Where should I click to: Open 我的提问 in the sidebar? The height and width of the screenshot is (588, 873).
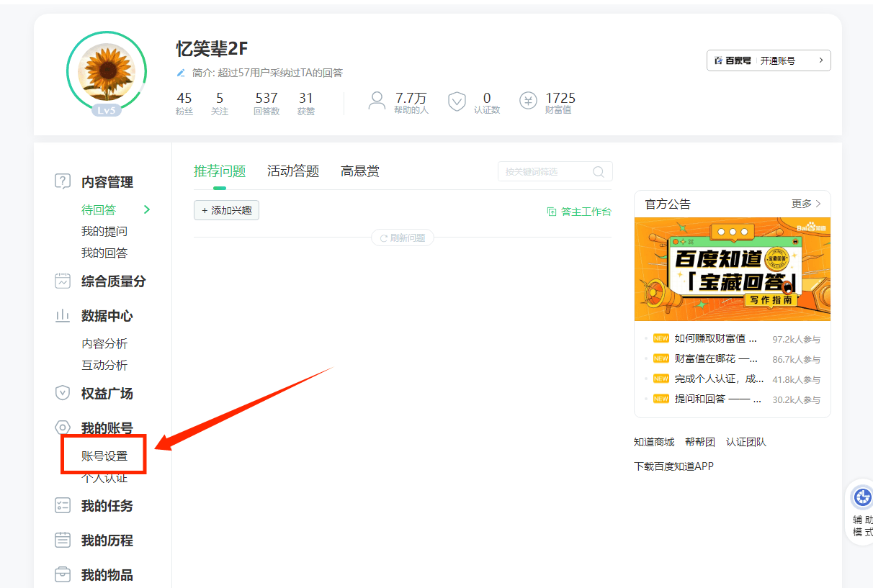[104, 232]
